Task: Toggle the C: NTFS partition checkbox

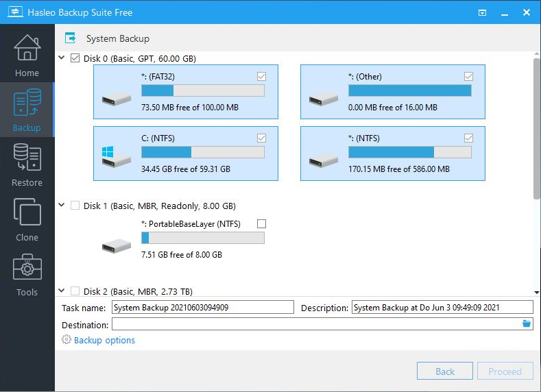Action: (261, 138)
